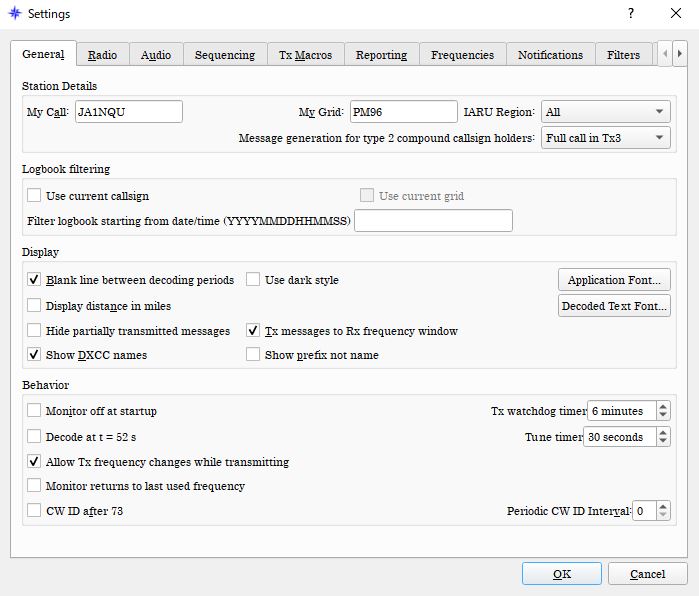Expand Full call in Tx3 dropdown
This screenshot has height=596, width=699.
(x=605, y=137)
